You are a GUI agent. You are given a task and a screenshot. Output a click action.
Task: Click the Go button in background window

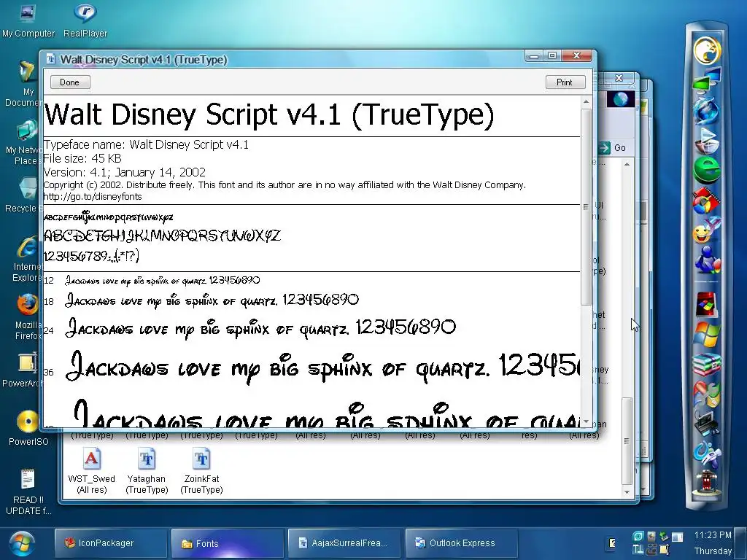613,147
